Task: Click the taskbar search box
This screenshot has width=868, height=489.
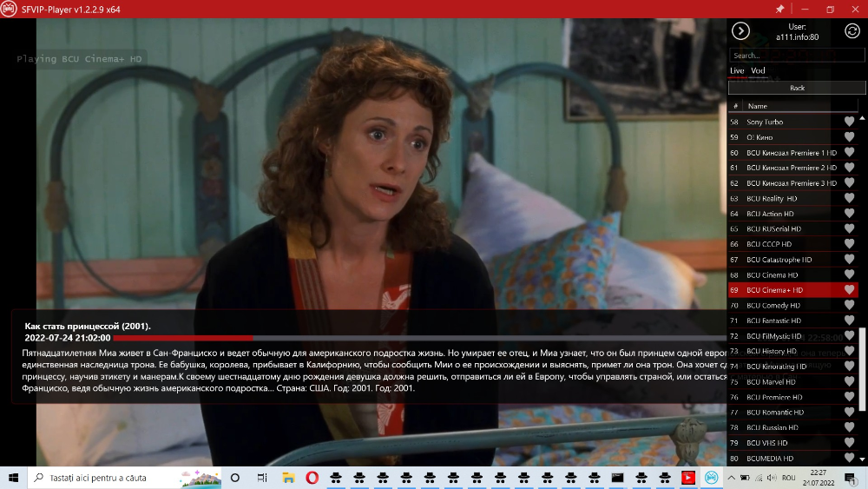Action: [x=124, y=478]
